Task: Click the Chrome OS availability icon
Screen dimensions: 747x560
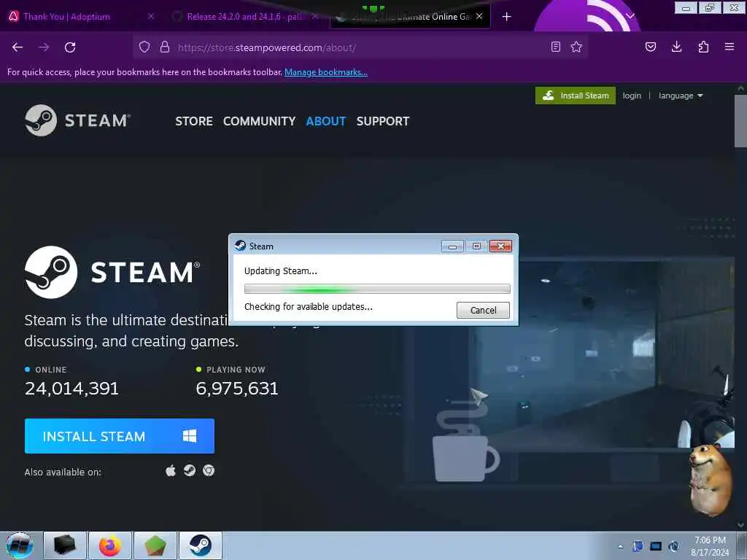Action: pyautogui.click(x=209, y=471)
